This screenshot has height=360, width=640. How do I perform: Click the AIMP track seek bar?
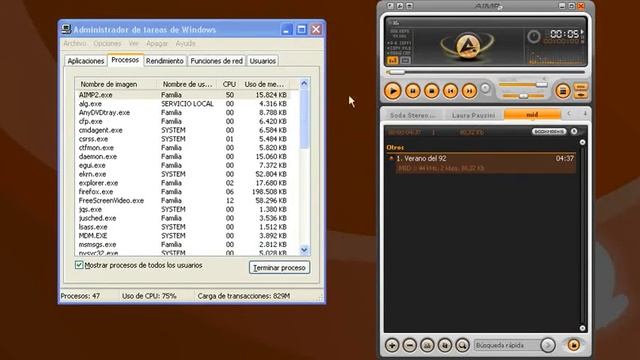pyautogui.click(x=486, y=72)
